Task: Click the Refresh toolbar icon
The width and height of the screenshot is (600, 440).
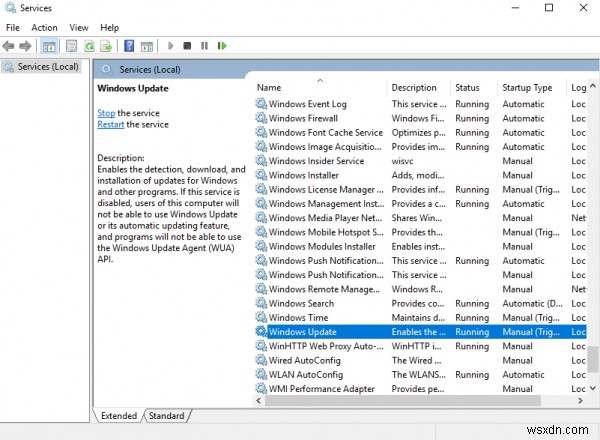Action: (x=89, y=46)
